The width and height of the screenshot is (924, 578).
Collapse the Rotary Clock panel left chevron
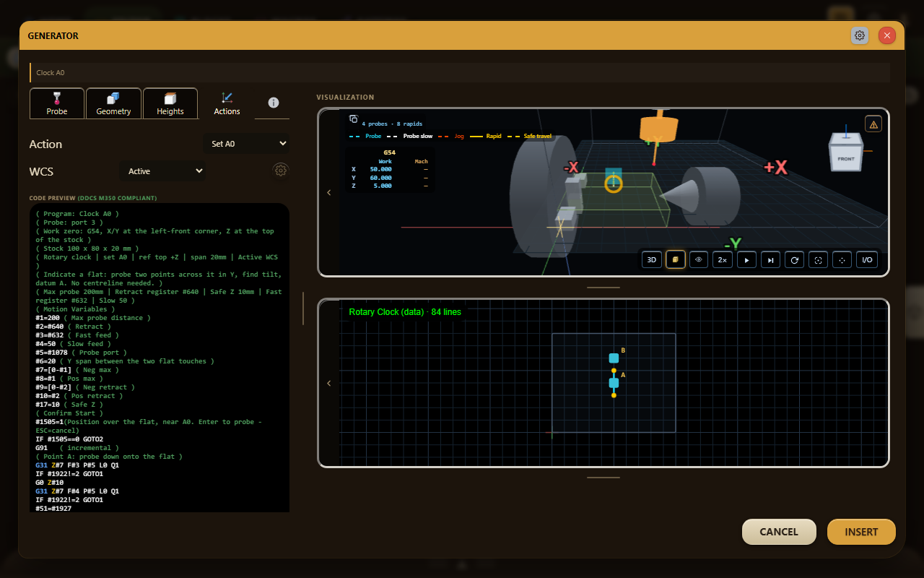[329, 383]
